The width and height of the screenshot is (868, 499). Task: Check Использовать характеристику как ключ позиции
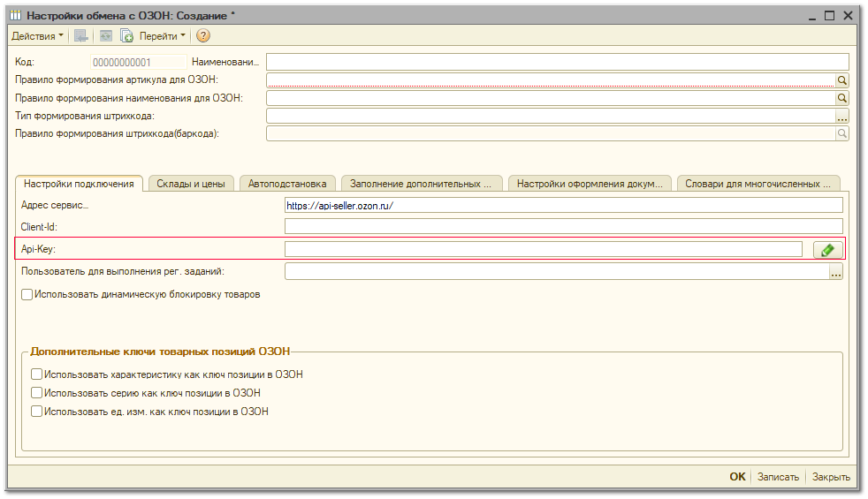[x=36, y=374]
